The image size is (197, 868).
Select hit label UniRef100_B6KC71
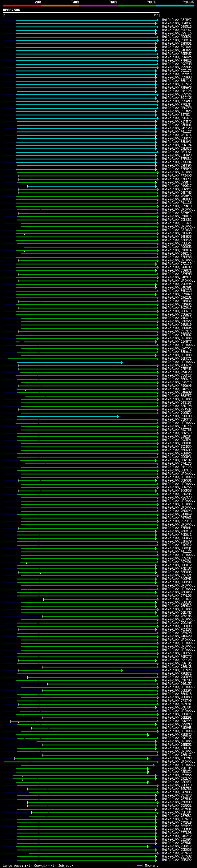point(177,358)
